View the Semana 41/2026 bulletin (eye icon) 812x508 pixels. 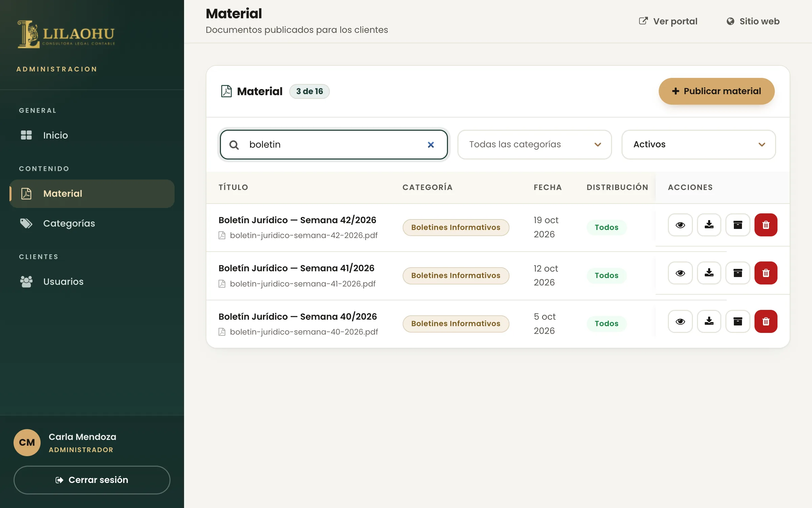click(680, 273)
